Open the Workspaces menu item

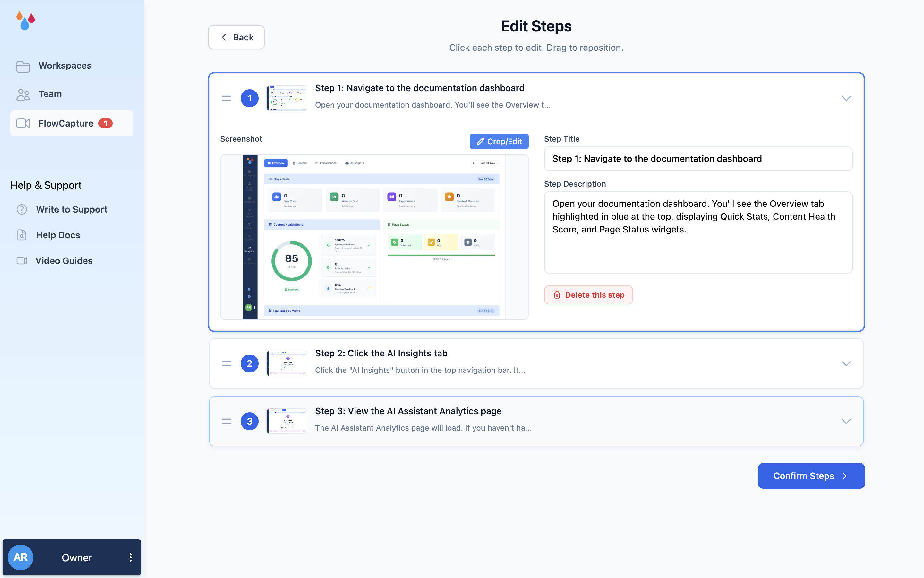pos(72,66)
